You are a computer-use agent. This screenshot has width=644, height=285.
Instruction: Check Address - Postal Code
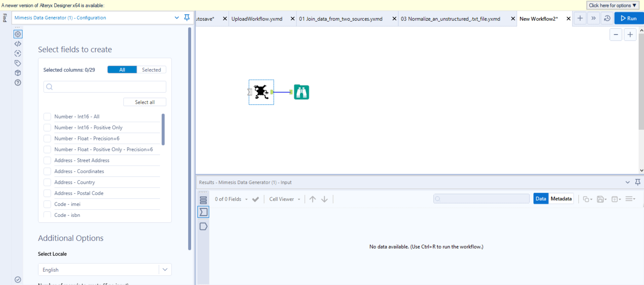tap(47, 193)
